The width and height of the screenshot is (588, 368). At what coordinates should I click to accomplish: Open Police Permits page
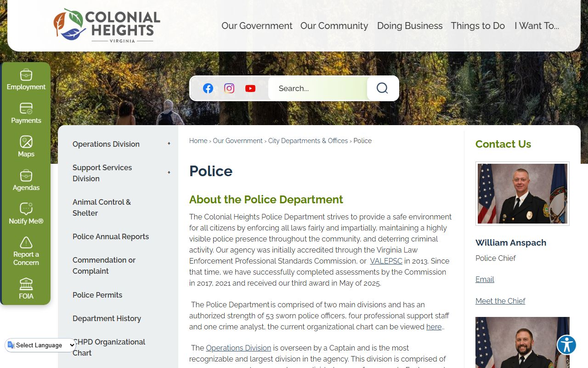tap(97, 295)
